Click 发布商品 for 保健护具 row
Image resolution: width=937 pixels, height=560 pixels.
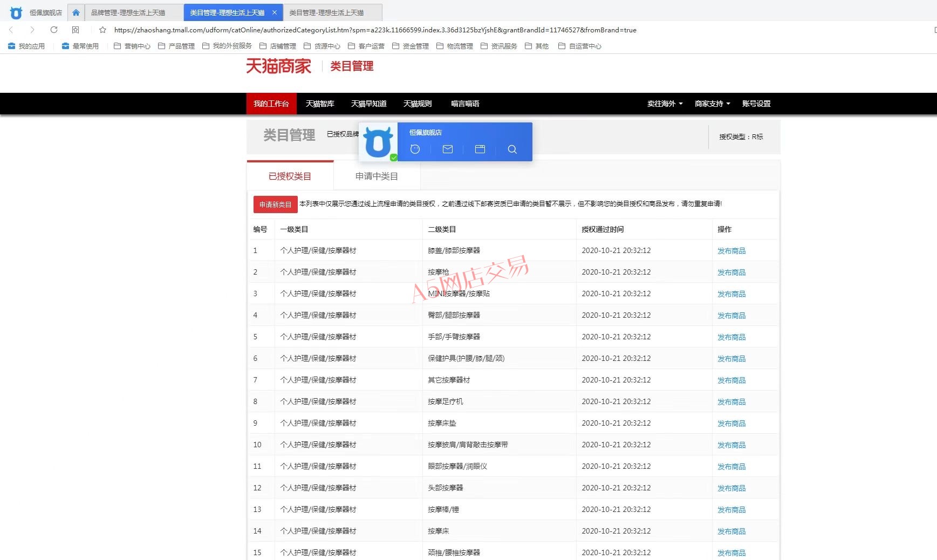point(731,359)
